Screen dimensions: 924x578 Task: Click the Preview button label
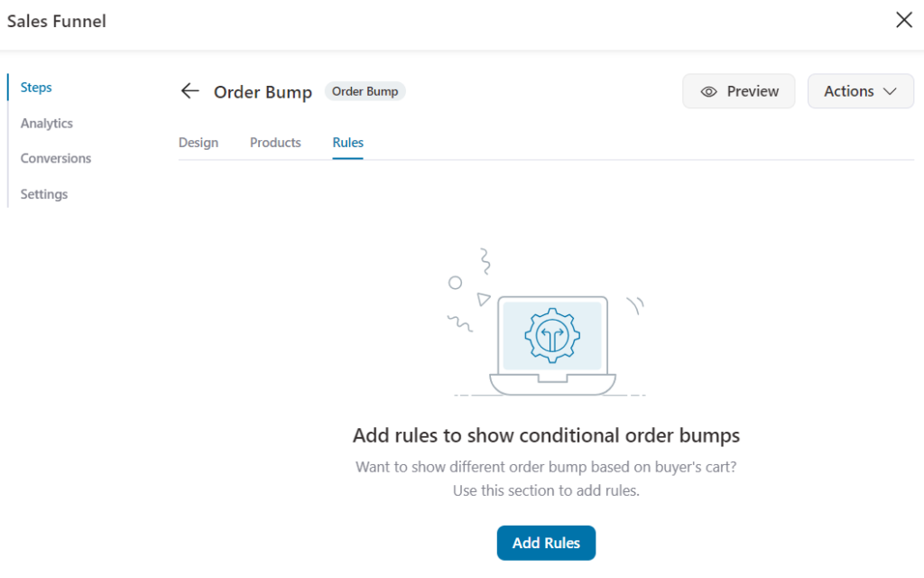point(753,91)
